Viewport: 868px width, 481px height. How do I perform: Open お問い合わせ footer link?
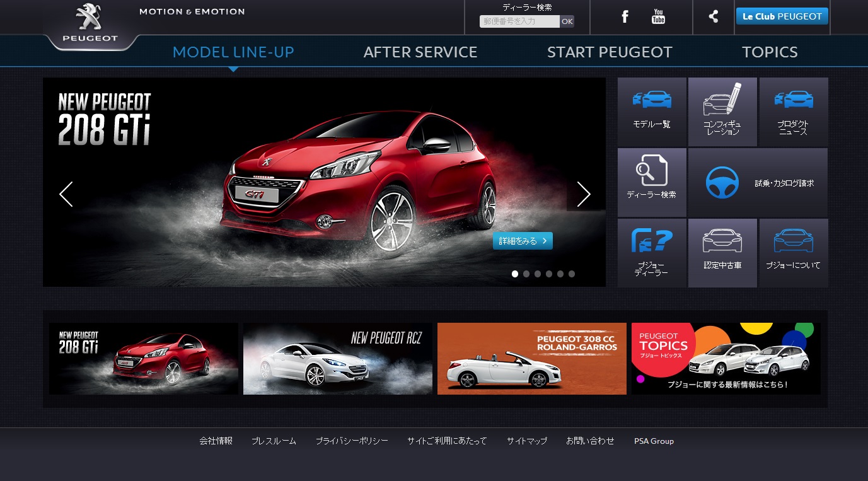[x=590, y=441]
